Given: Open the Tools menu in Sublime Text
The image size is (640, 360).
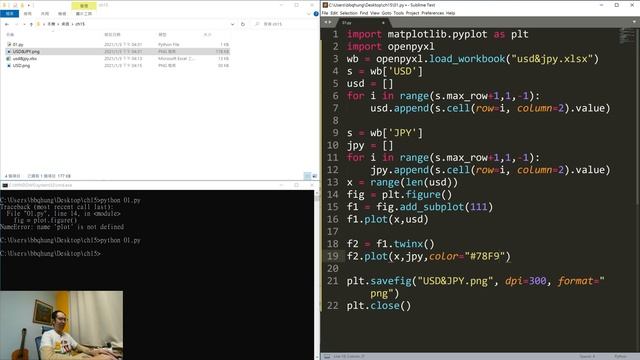Looking at the screenshot, I should [x=399, y=13].
